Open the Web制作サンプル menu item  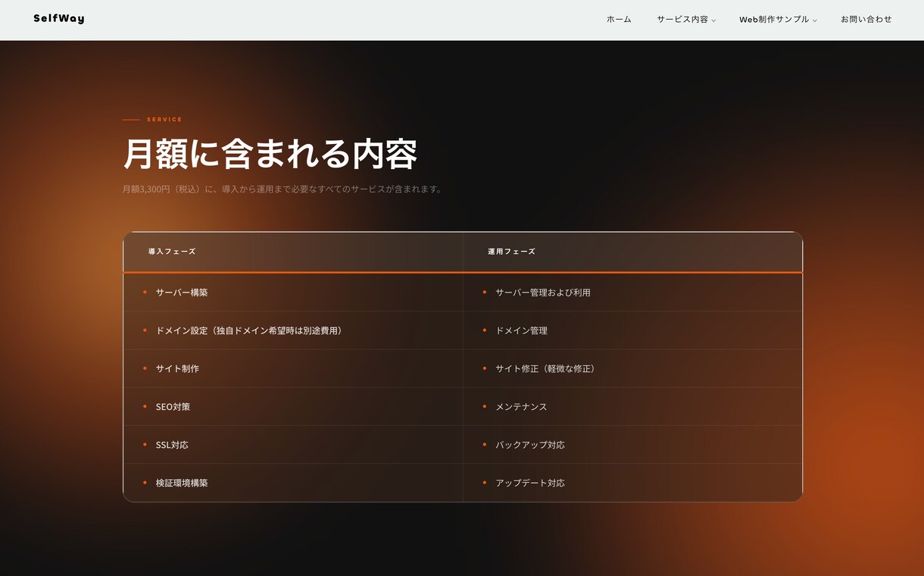774,20
